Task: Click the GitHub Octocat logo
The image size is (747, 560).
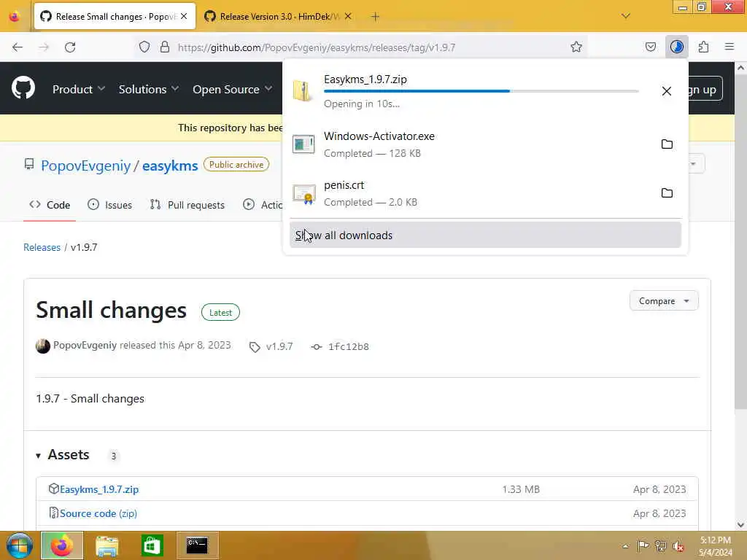Action: (23, 88)
